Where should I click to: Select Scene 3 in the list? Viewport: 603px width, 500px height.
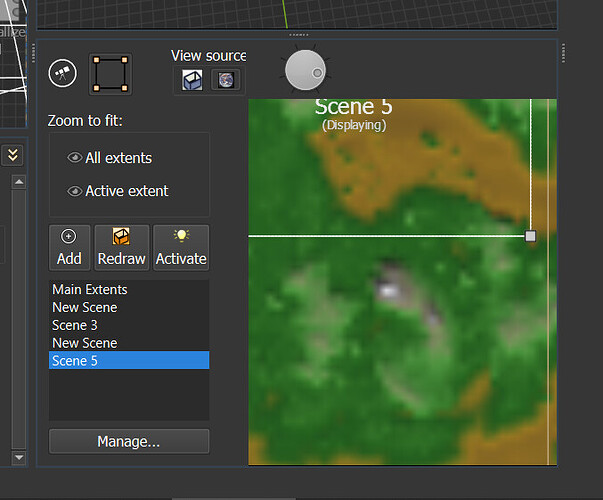coord(129,325)
